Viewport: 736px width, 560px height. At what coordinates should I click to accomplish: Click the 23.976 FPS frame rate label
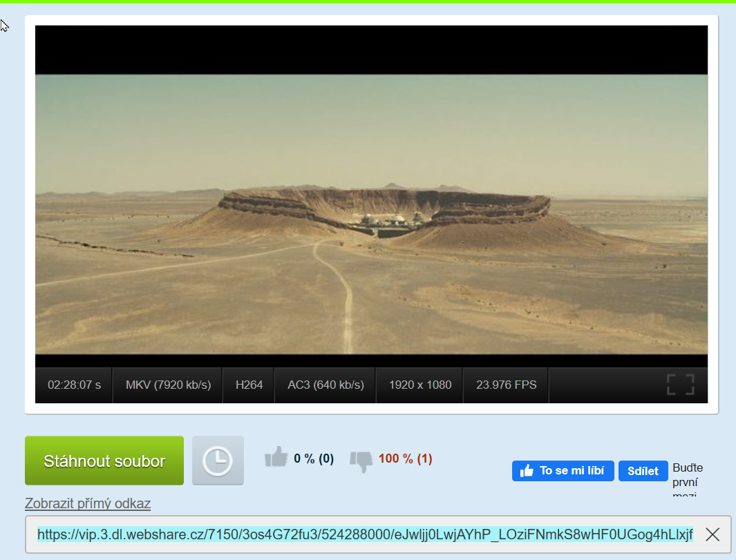506,385
